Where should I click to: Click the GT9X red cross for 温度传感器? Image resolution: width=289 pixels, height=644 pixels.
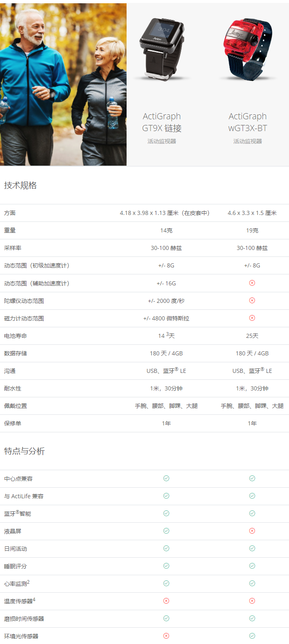pyautogui.click(x=166, y=601)
